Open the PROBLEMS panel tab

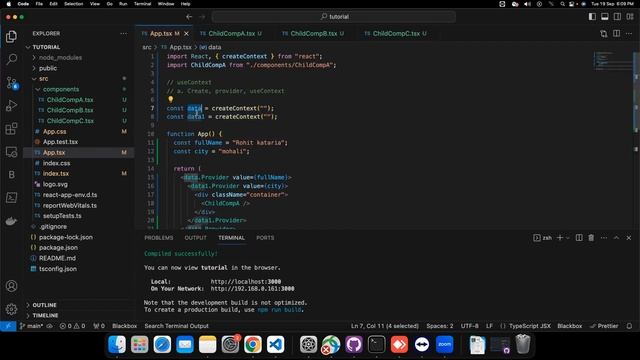(159, 238)
